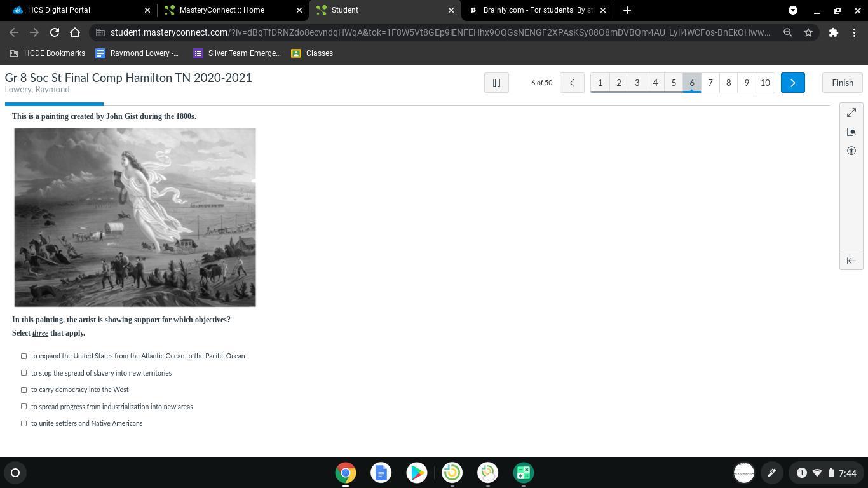Image resolution: width=868 pixels, height=488 pixels.
Task: Select question 6 in the navigator
Action: tap(692, 83)
